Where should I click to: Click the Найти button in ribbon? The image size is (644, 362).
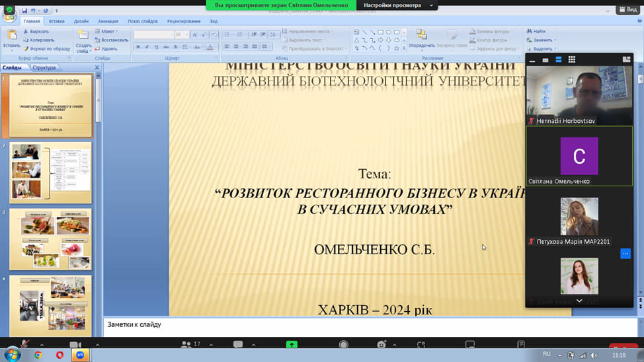[537, 31]
